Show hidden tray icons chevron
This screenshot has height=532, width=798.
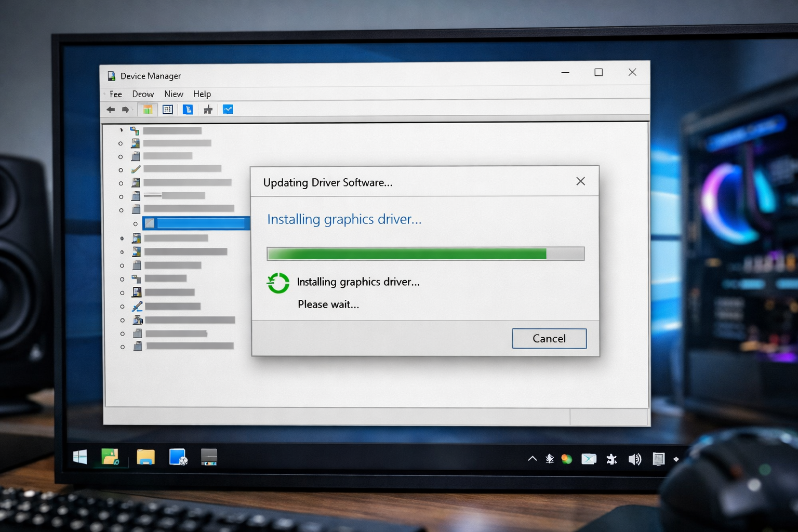tap(532, 459)
